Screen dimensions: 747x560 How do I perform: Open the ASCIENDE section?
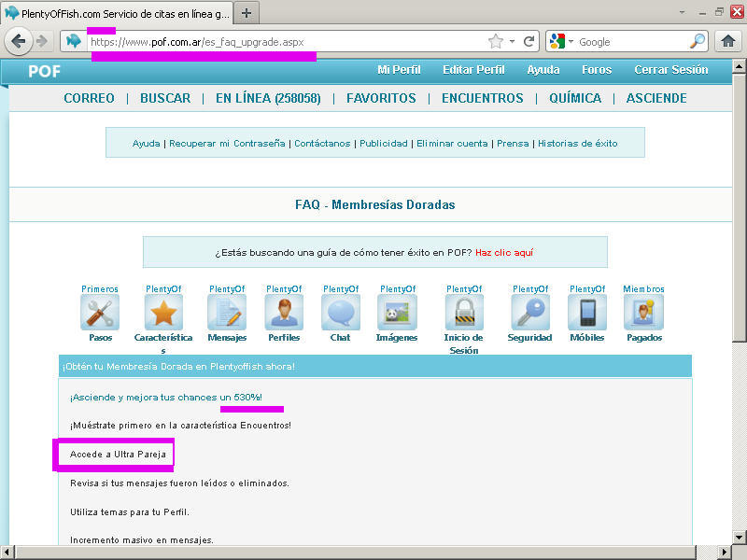[656, 98]
